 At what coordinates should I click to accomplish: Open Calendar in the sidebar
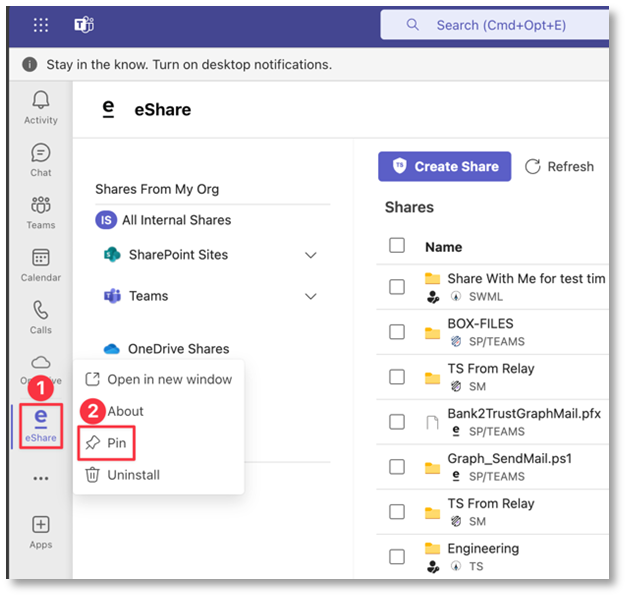41,265
